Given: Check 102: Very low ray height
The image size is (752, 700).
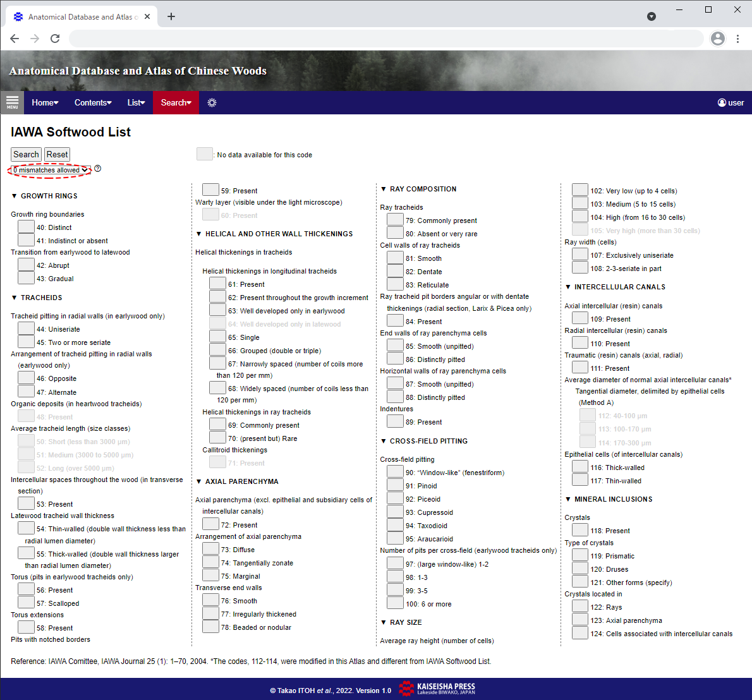Looking at the screenshot, I should point(580,190).
